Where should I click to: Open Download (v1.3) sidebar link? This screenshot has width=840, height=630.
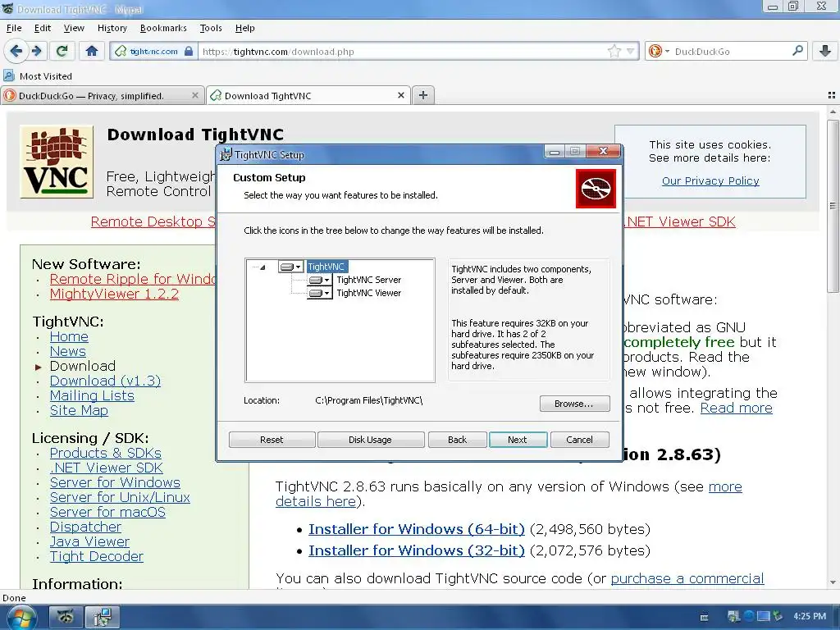pos(105,381)
